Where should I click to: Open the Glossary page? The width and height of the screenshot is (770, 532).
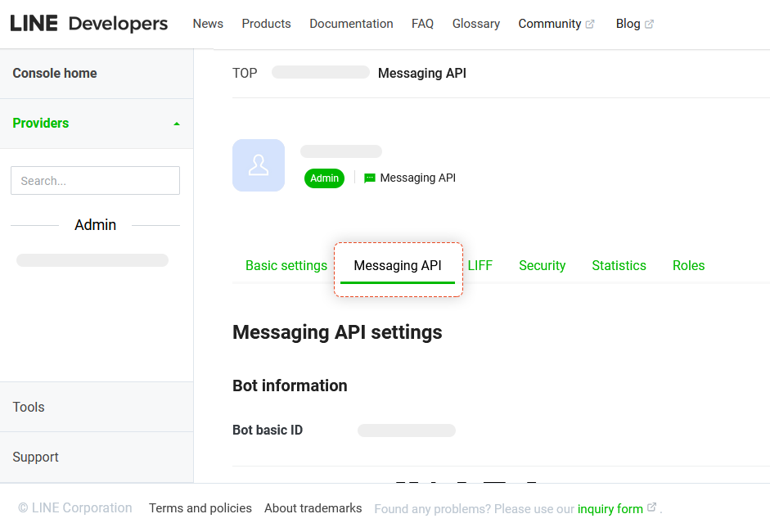pos(476,24)
